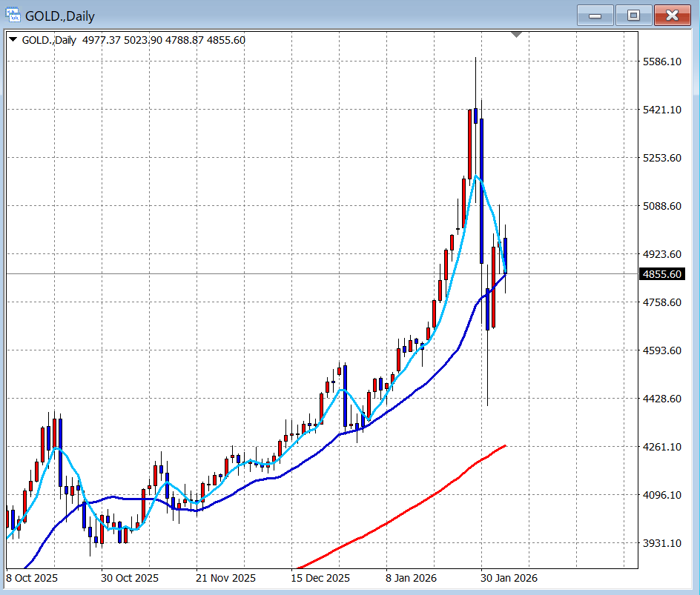This screenshot has height=595, width=700.
Task: Close the GOLD.,Daily chart window
Action: (x=672, y=15)
